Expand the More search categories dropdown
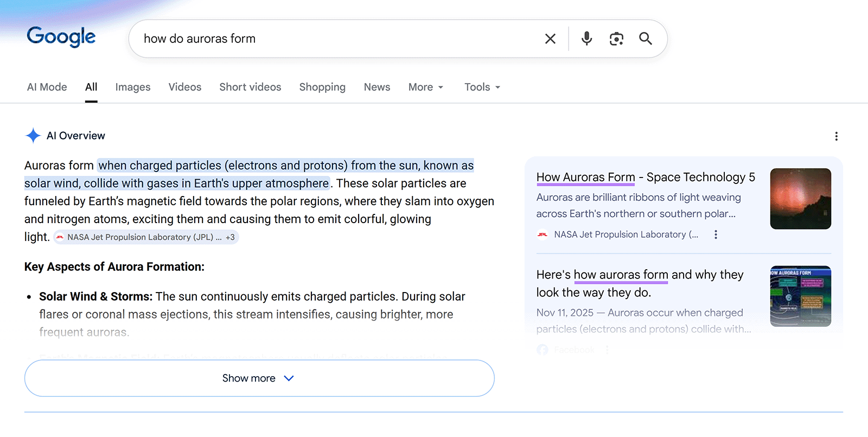 coord(426,87)
